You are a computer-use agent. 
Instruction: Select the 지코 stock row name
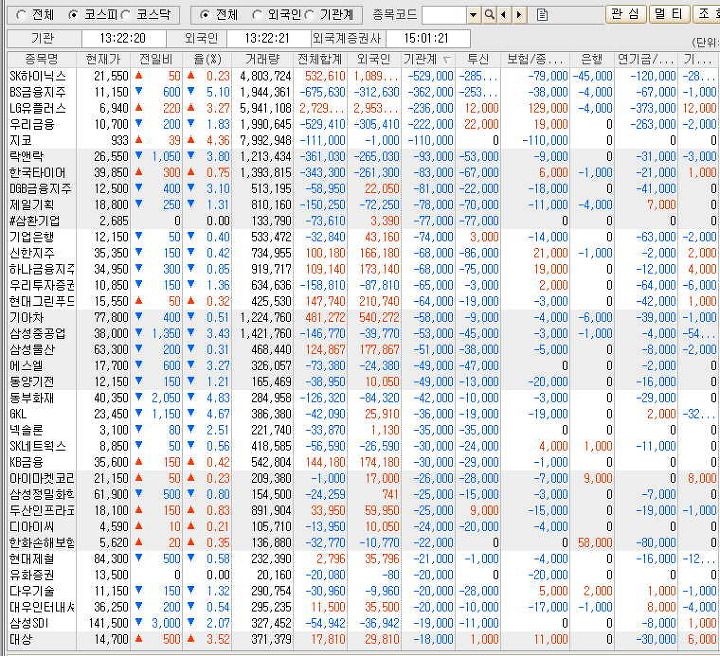click(21, 140)
